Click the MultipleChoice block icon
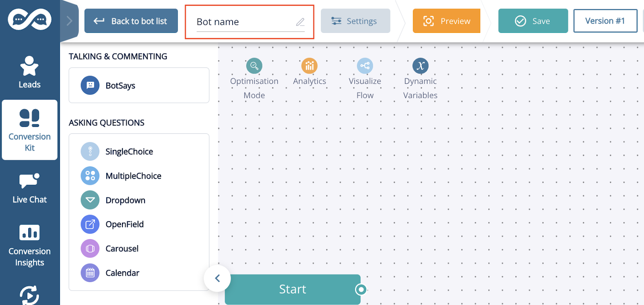 90,176
